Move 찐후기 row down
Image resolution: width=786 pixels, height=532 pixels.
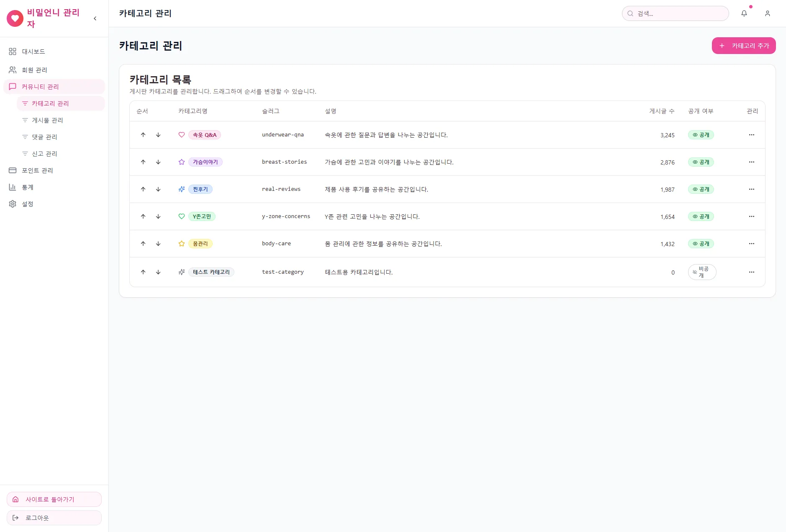(x=158, y=189)
